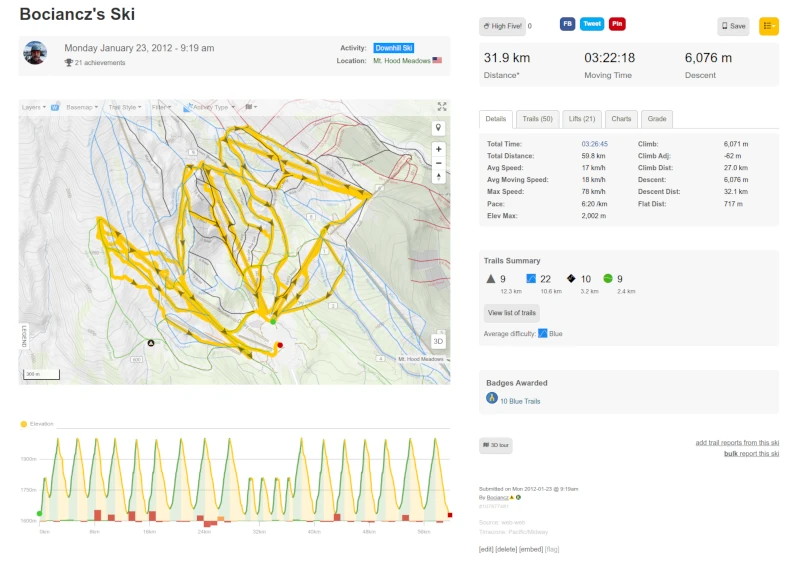Click the [flag] link
Viewport: 800px width, 564px height.
[552, 550]
